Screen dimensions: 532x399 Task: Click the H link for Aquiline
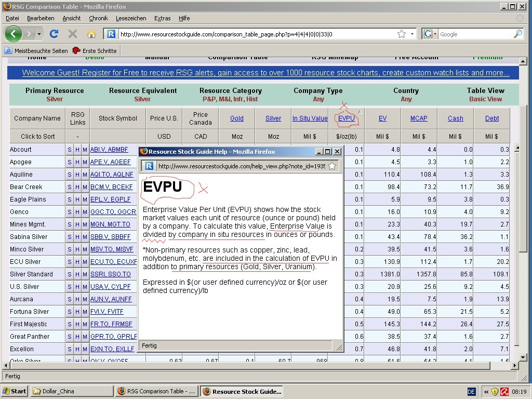pos(77,175)
